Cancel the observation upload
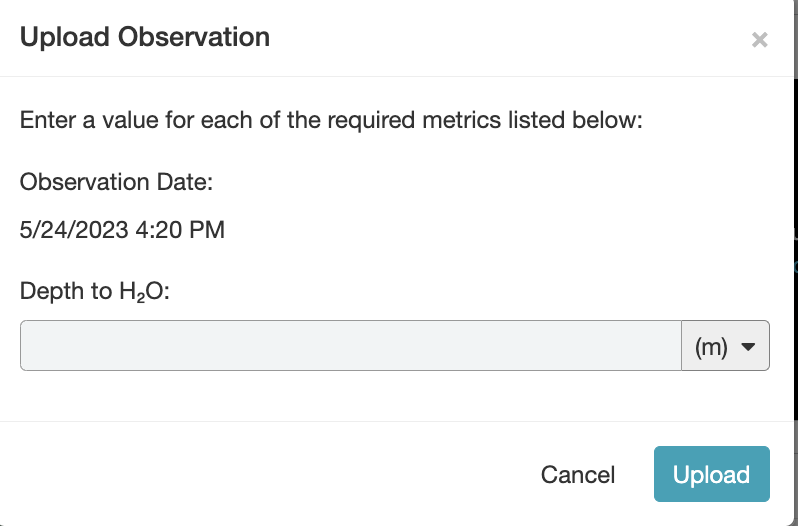 coord(578,474)
